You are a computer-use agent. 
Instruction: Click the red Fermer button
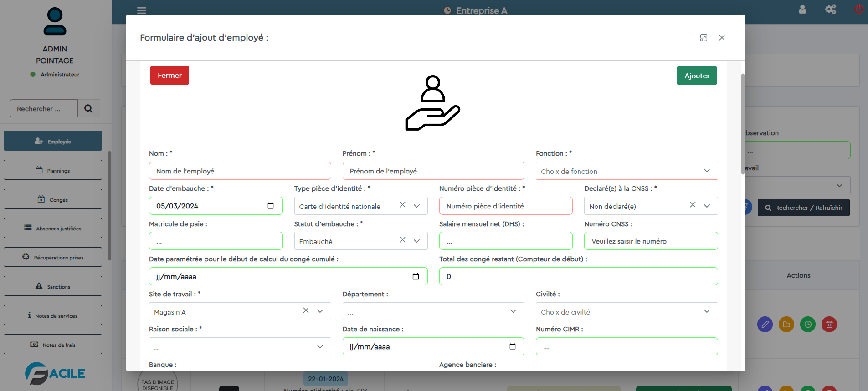(x=169, y=76)
